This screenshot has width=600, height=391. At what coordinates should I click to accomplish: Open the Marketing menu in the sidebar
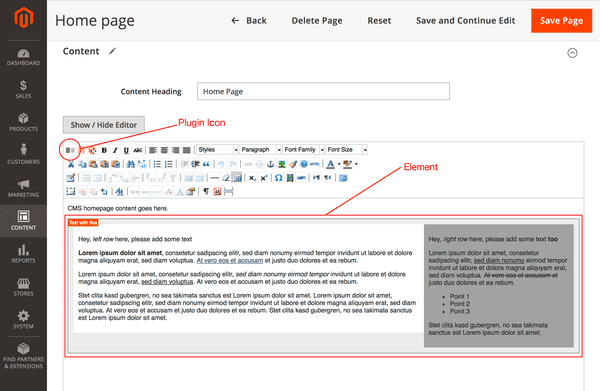(x=23, y=188)
